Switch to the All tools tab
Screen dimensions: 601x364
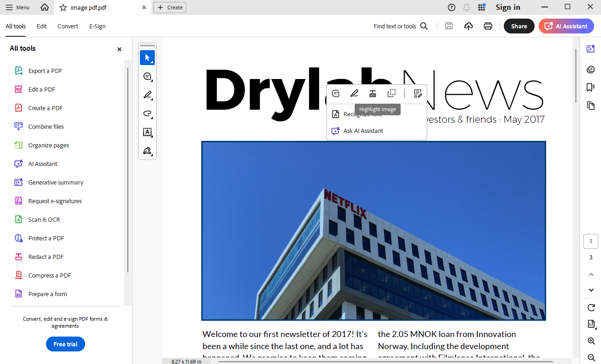pos(16,26)
